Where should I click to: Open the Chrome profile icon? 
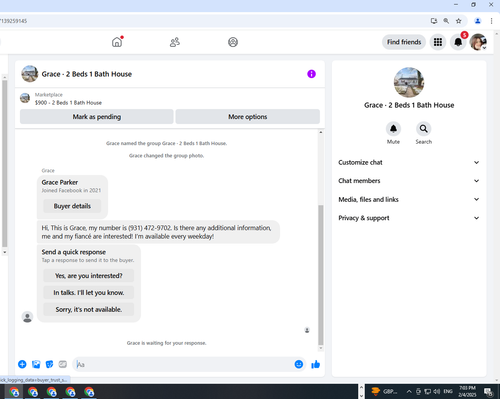[x=478, y=21]
